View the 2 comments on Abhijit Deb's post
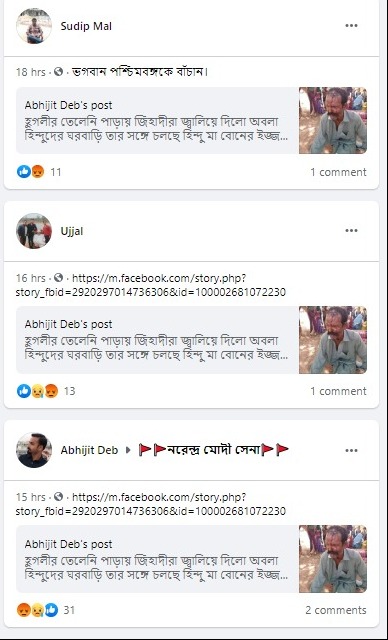The width and height of the screenshot is (388, 640). point(336,610)
